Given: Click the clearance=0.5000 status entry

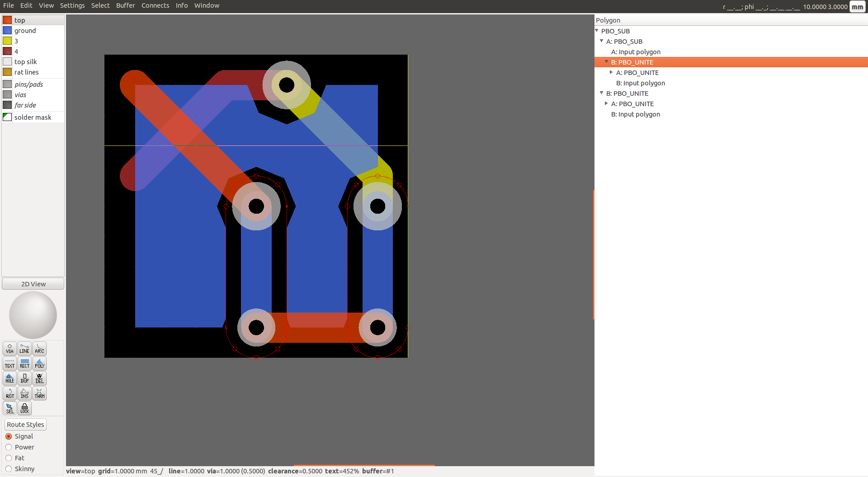Looking at the screenshot, I should (x=295, y=471).
